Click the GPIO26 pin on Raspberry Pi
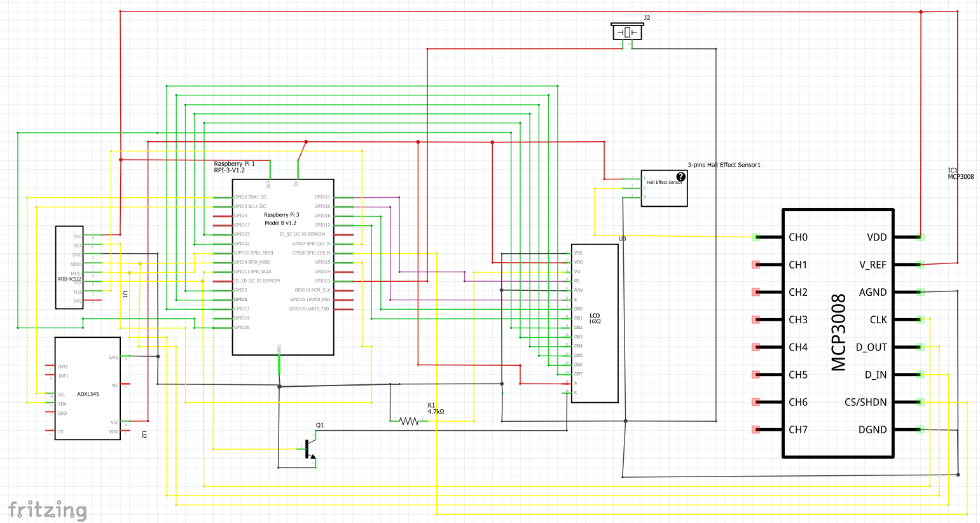 tap(223, 328)
